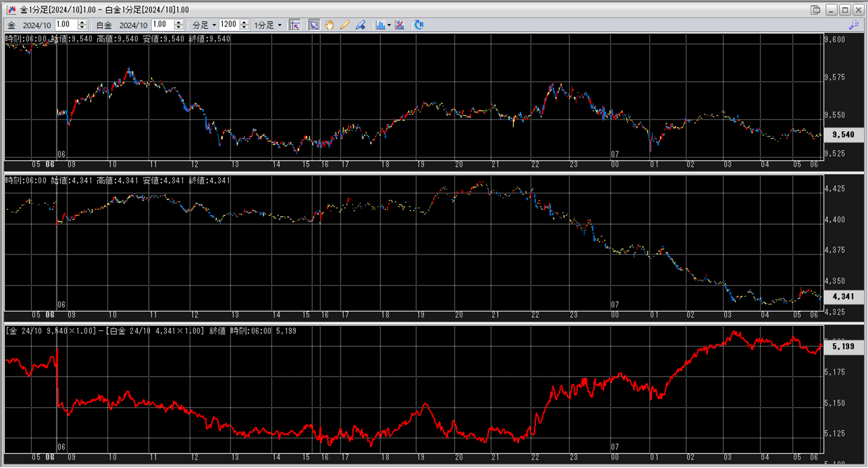The height and width of the screenshot is (468, 868).
Task: Increase the 金 multiplier 1.00 spinner
Action: point(82,22)
